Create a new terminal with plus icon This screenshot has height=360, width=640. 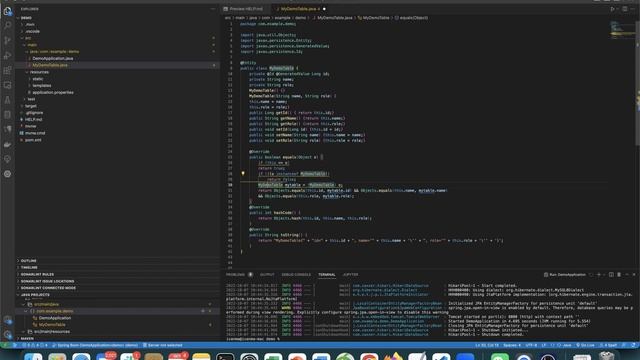tap(599, 275)
